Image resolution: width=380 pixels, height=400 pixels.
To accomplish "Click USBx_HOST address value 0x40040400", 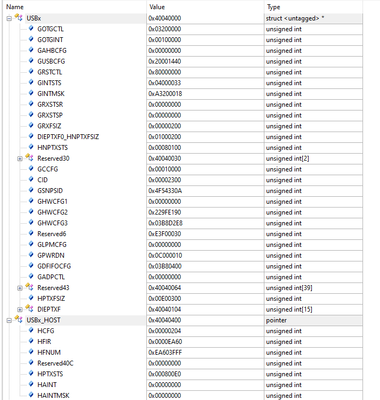I will [165, 320].
